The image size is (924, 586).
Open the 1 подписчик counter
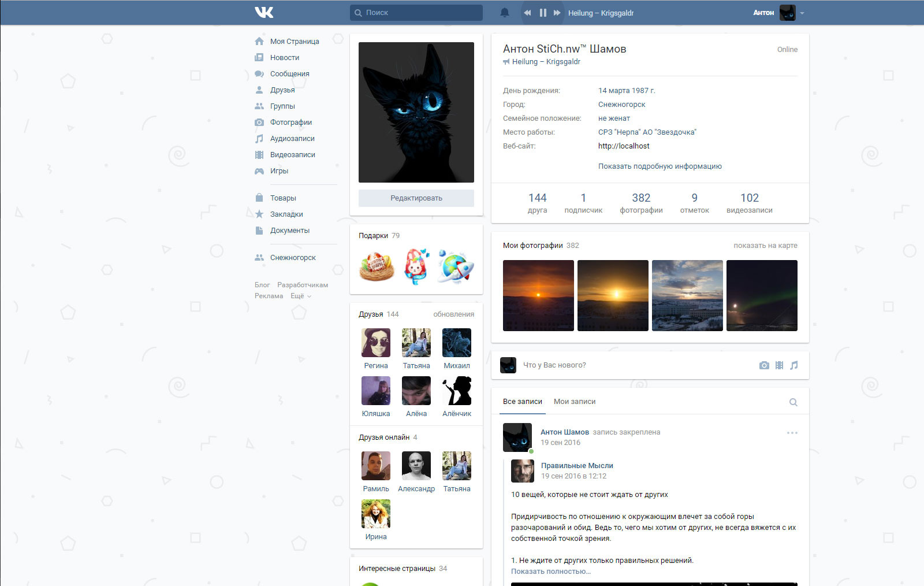583,203
